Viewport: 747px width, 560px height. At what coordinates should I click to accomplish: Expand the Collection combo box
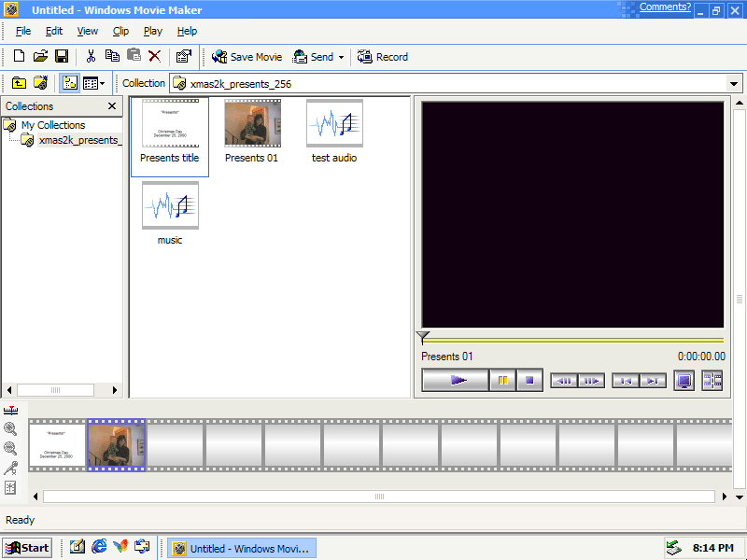click(734, 84)
